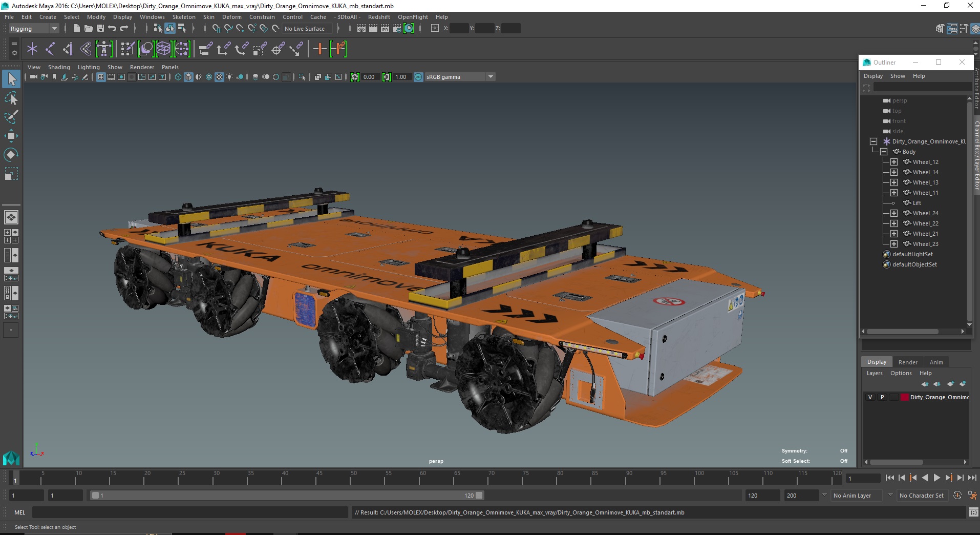Click the New Scene icon
Screen dimensions: 980x535
[x=76, y=29]
